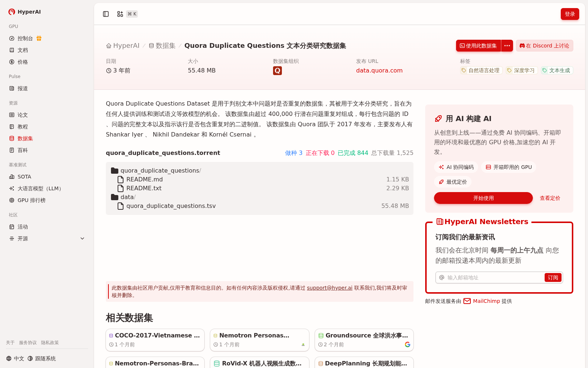Click the quora_duplicate_questions.torrent title
588x368 pixels.
click(163, 153)
